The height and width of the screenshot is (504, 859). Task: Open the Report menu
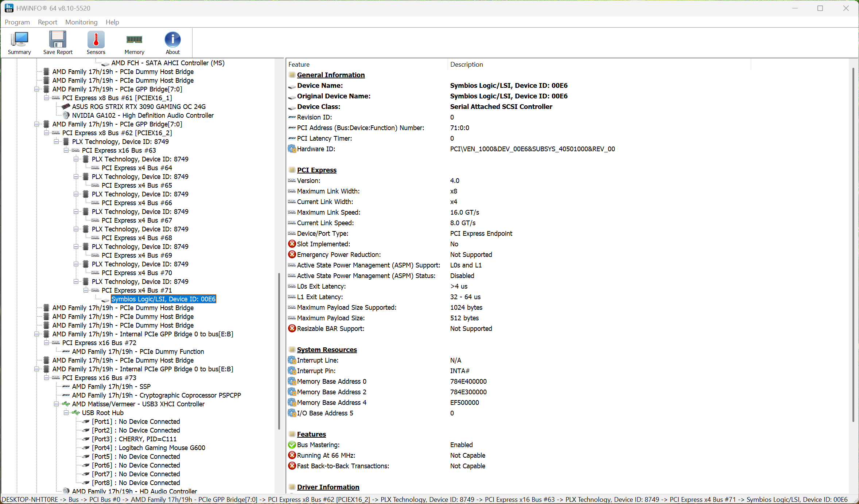click(47, 22)
